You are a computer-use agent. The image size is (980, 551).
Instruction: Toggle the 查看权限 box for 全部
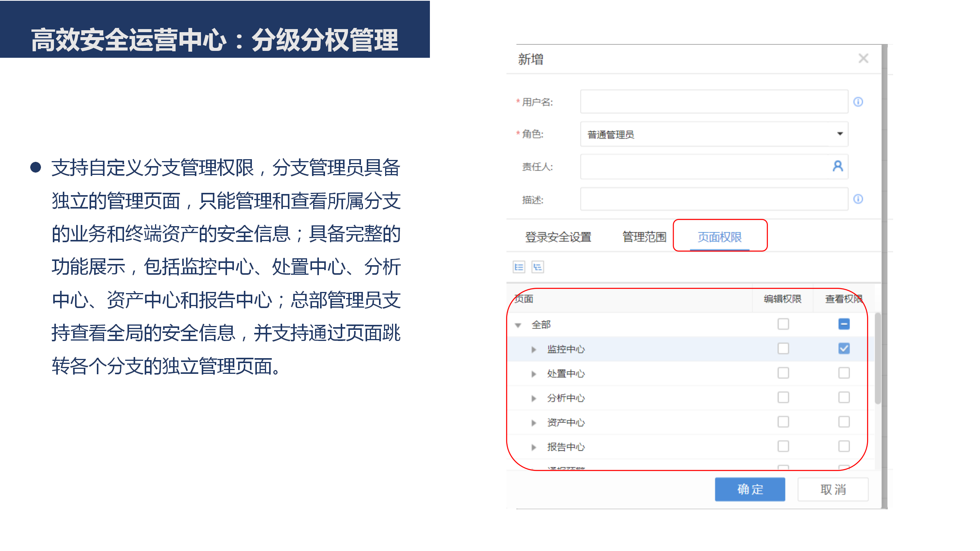[x=844, y=324]
